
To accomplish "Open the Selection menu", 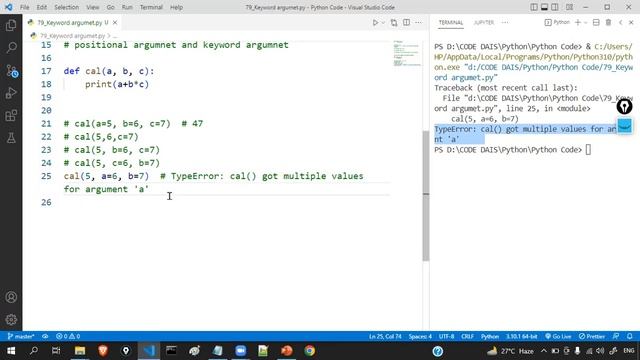I will [x=67, y=7].
